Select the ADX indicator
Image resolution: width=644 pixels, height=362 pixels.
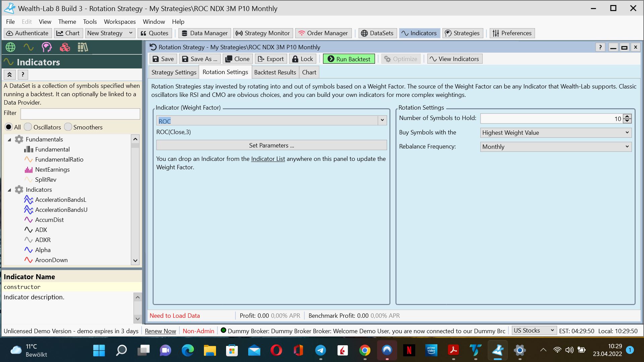click(41, 230)
